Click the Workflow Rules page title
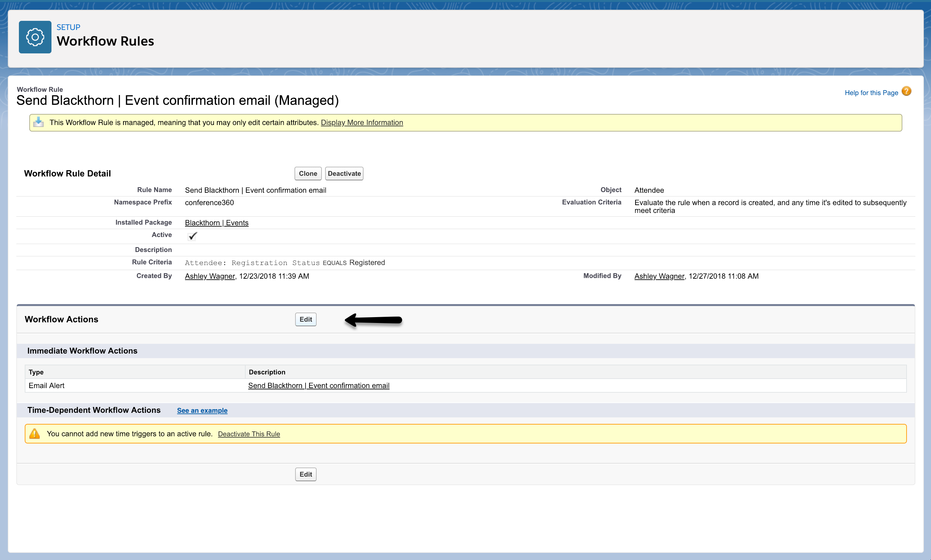Screen dimensions: 931x560 click(105, 41)
